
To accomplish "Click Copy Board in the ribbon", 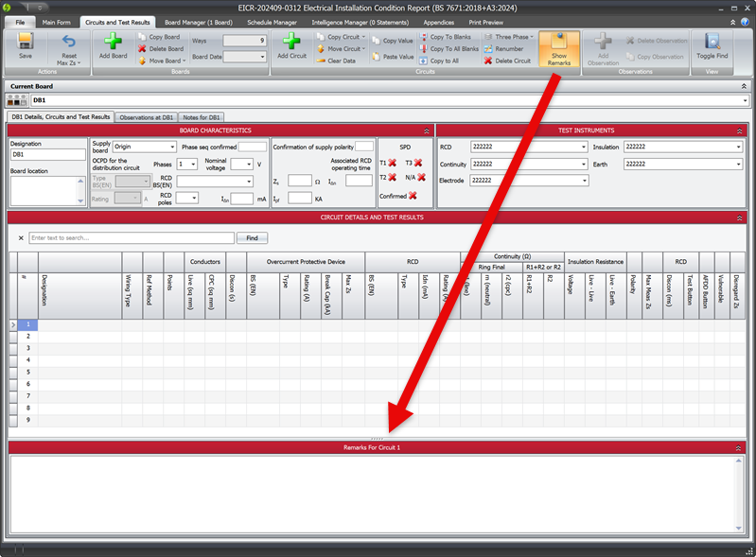I will coord(159,37).
